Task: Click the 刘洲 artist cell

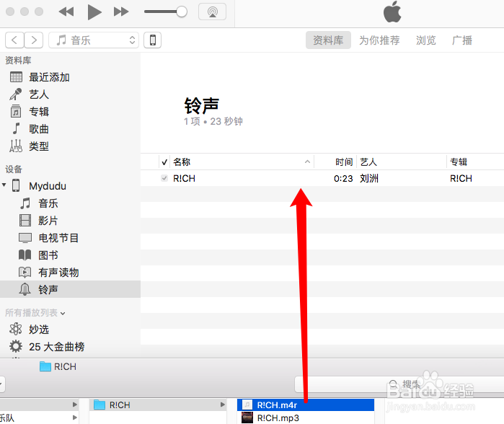Action: coord(369,178)
